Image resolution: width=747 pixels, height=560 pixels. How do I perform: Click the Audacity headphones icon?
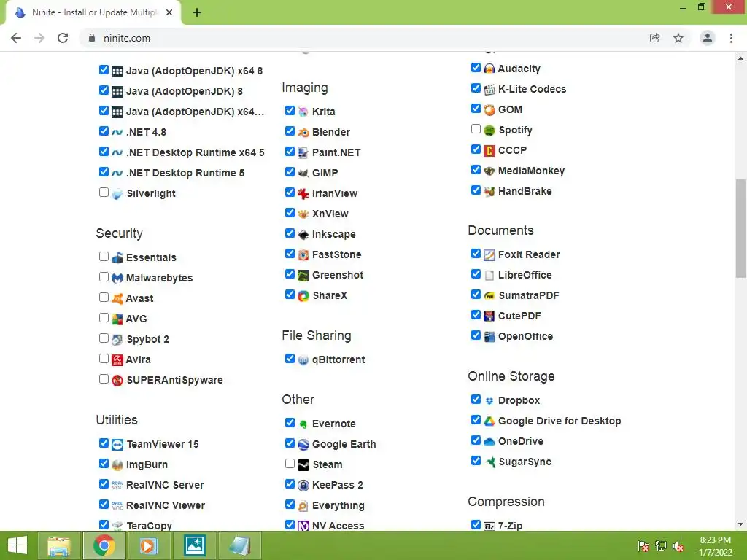pyautogui.click(x=489, y=69)
